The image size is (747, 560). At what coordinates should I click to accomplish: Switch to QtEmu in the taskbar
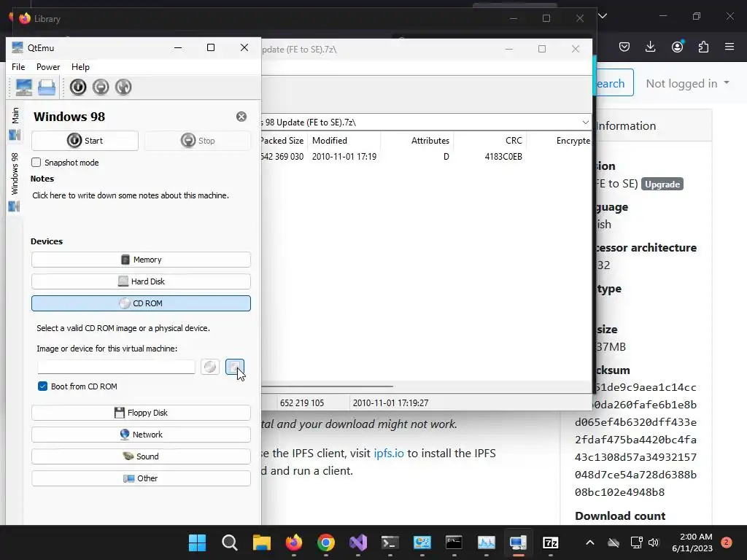coord(519,542)
